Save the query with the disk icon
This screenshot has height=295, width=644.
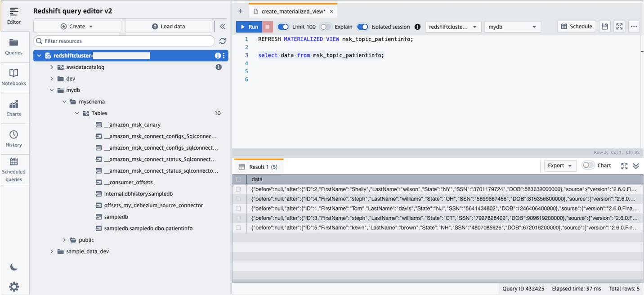(605, 27)
